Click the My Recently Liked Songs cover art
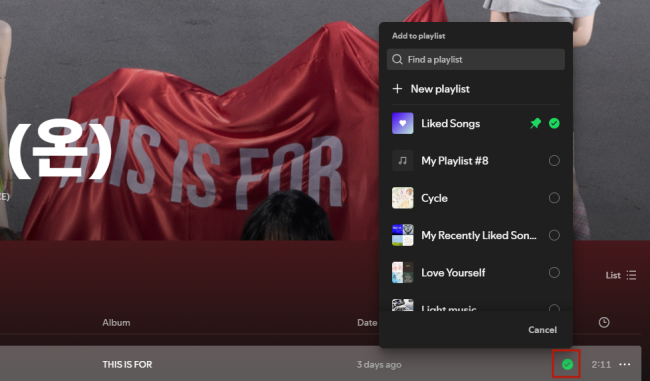Image resolution: width=650 pixels, height=381 pixels. tap(403, 235)
